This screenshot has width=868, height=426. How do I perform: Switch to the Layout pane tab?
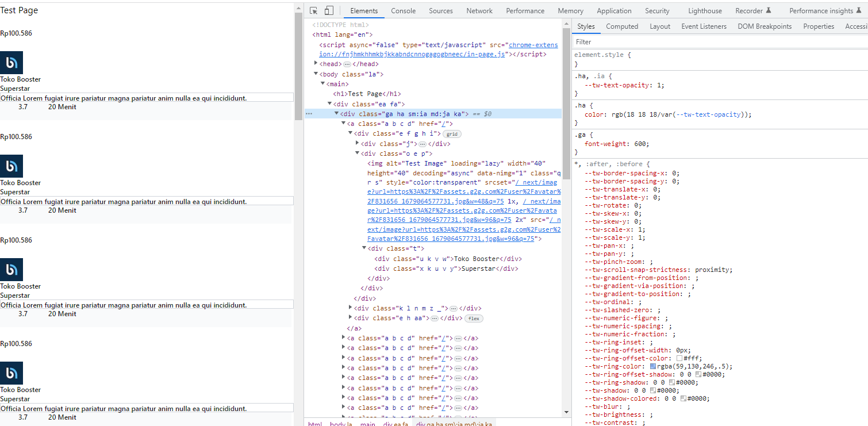point(660,26)
